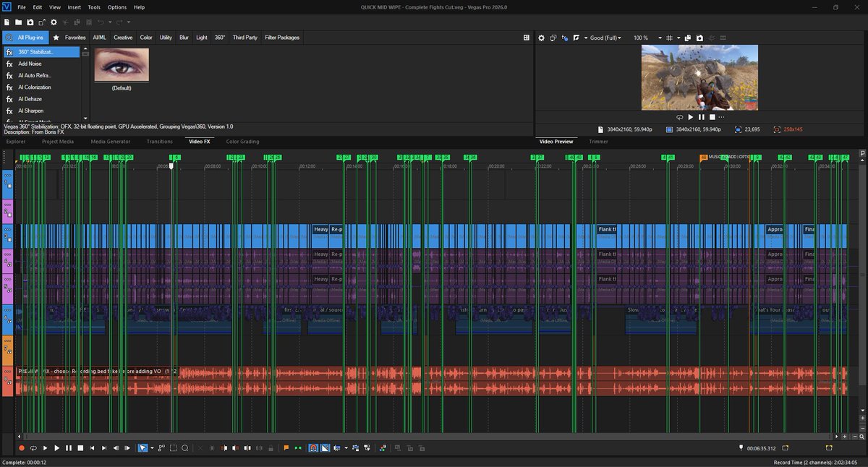Open the Normal Edit tool dropdown arrow

click(152, 448)
